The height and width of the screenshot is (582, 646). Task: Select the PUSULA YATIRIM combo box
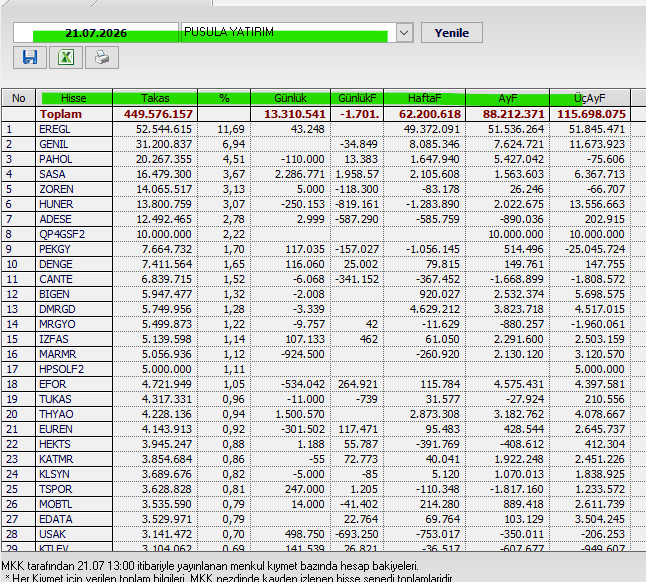pyautogui.click(x=297, y=33)
